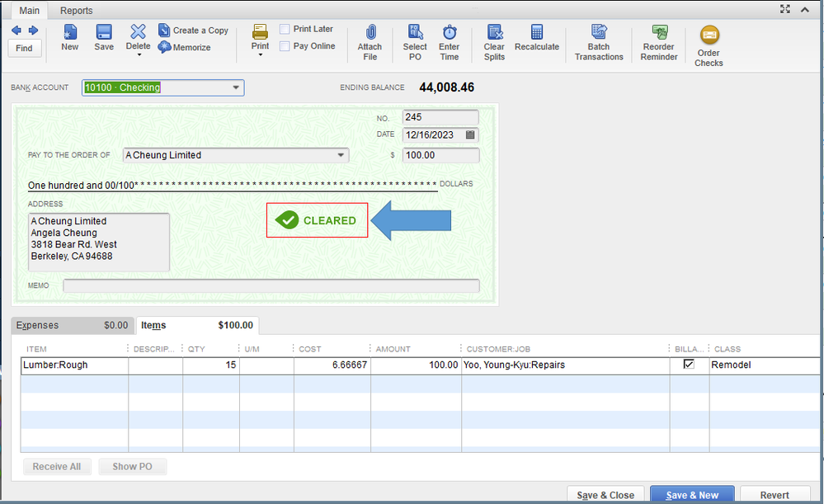
Task: Open the Expenses tab
Action: click(73, 325)
